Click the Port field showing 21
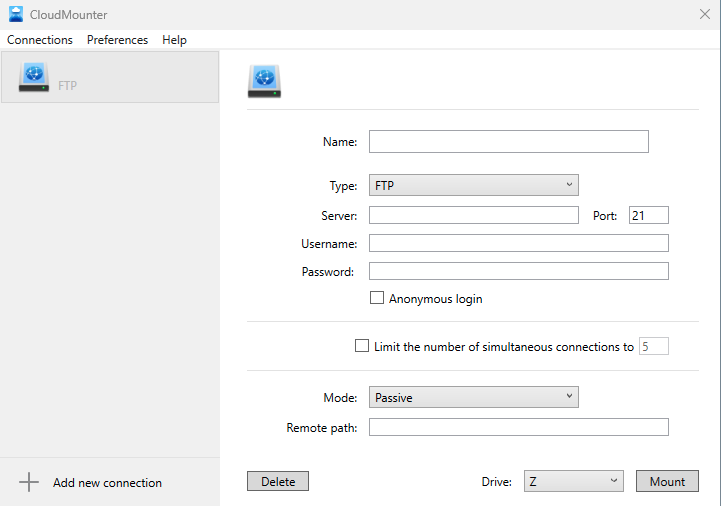The image size is (721, 506). point(648,215)
